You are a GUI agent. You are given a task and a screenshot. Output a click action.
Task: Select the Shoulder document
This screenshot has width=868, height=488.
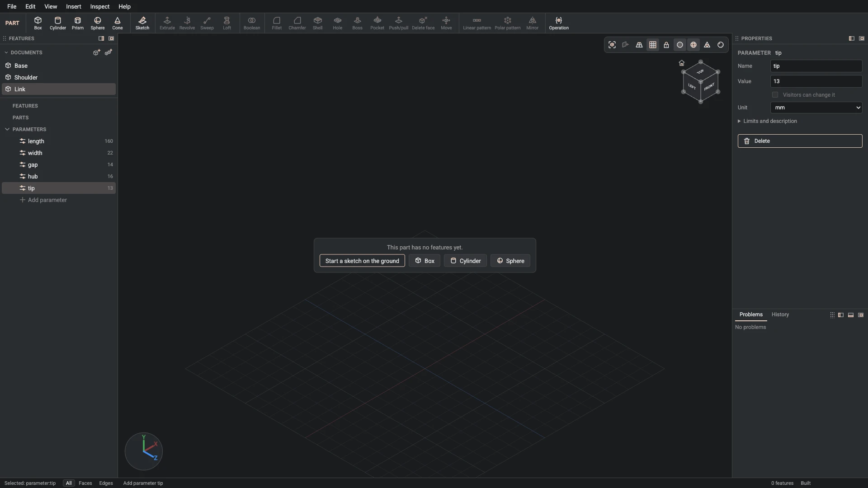tap(59, 77)
